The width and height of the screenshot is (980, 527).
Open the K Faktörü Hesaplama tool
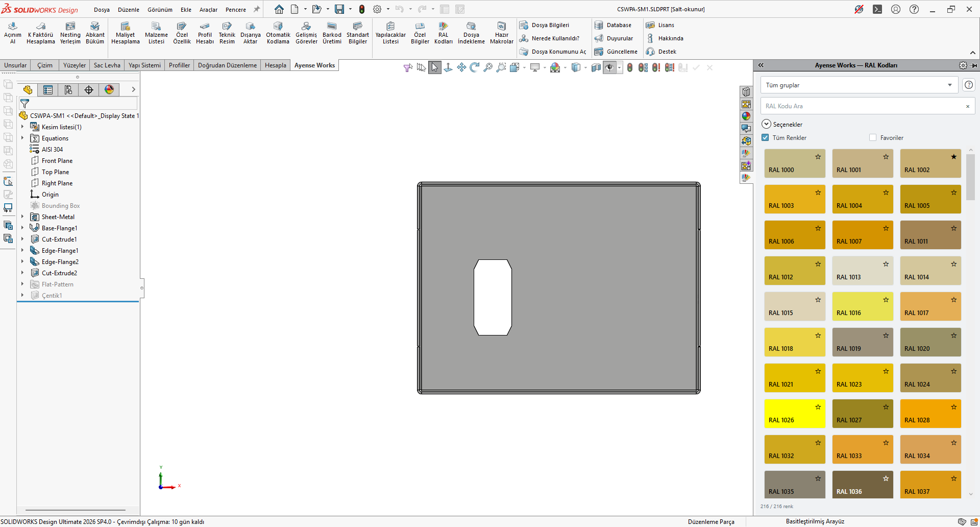click(41, 33)
